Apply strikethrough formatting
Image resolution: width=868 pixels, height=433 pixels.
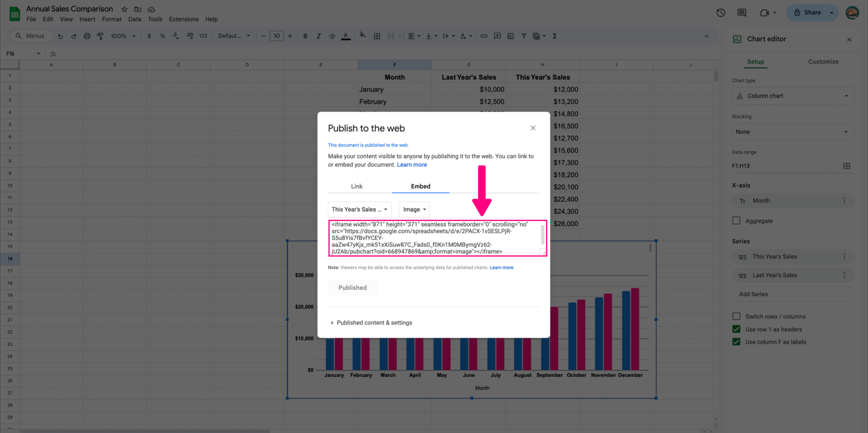332,36
